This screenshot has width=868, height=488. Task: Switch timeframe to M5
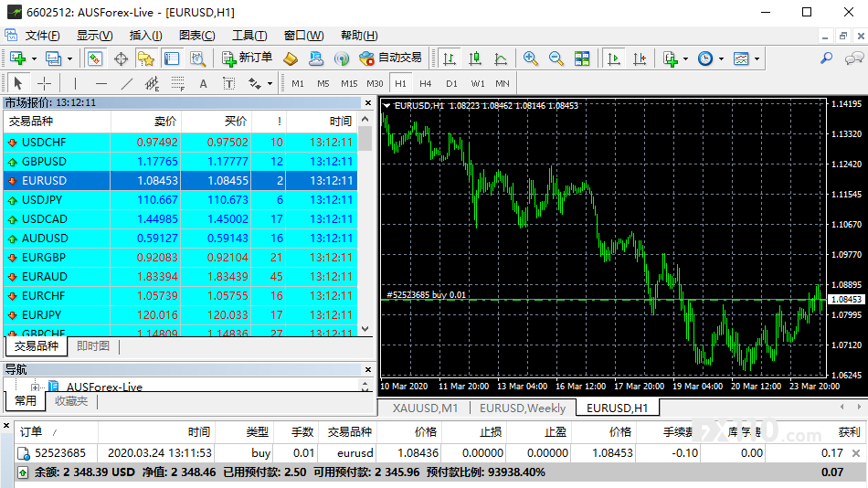pyautogui.click(x=323, y=84)
